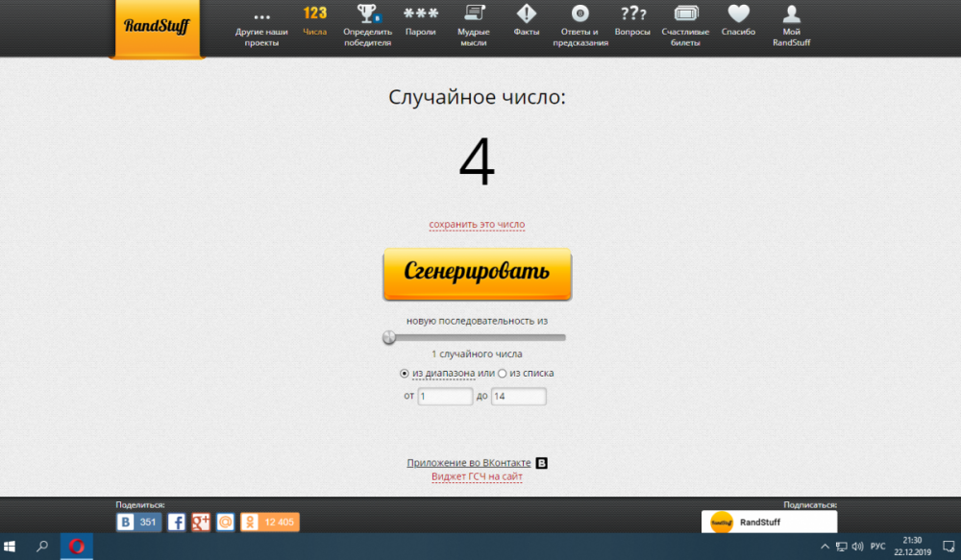Switch to the Вопросы section
This screenshot has width=961, height=560.
[x=632, y=13]
